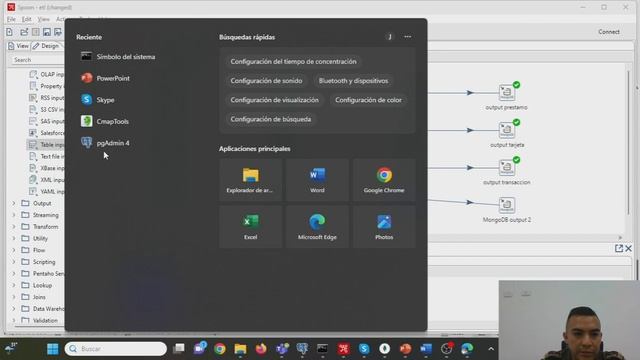This screenshot has height=360, width=640.
Task: Expand the Utility folder in Spoon tree
Action: click(13, 238)
